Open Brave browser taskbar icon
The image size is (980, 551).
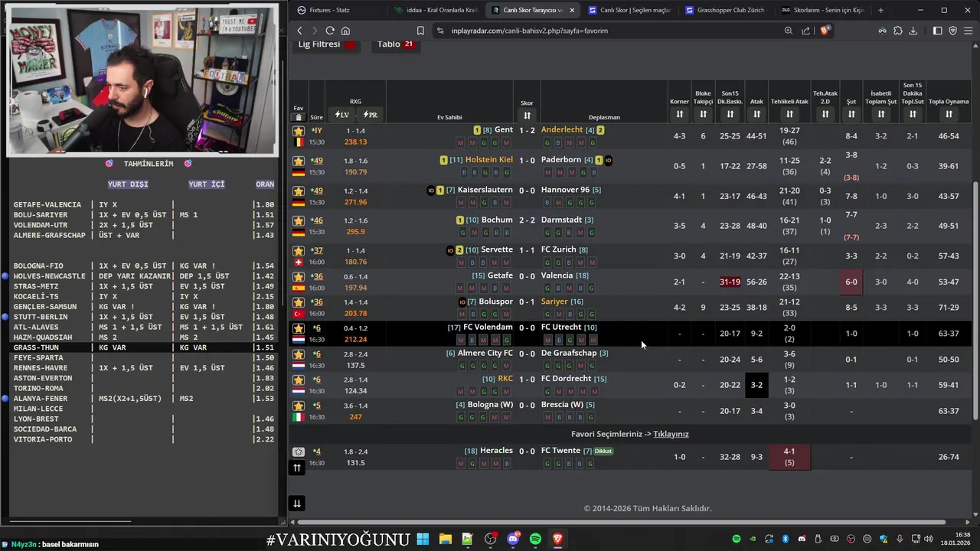557,539
